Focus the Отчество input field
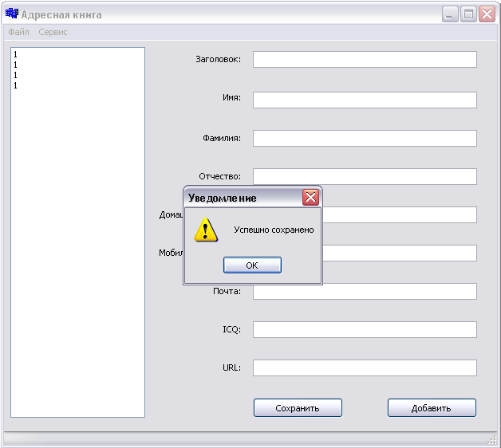This screenshot has width=501, height=448. tap(365, 177)
